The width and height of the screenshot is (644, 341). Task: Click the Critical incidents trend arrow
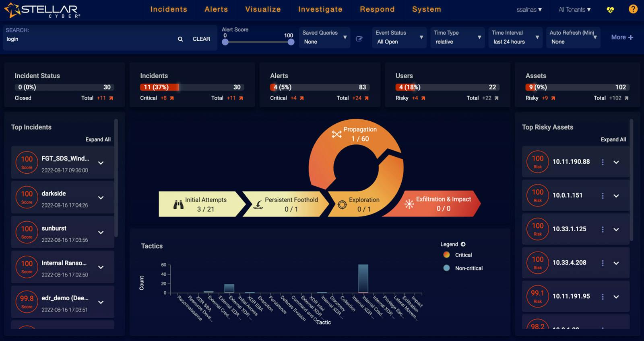pyautogui.click(x=172, y=98)
